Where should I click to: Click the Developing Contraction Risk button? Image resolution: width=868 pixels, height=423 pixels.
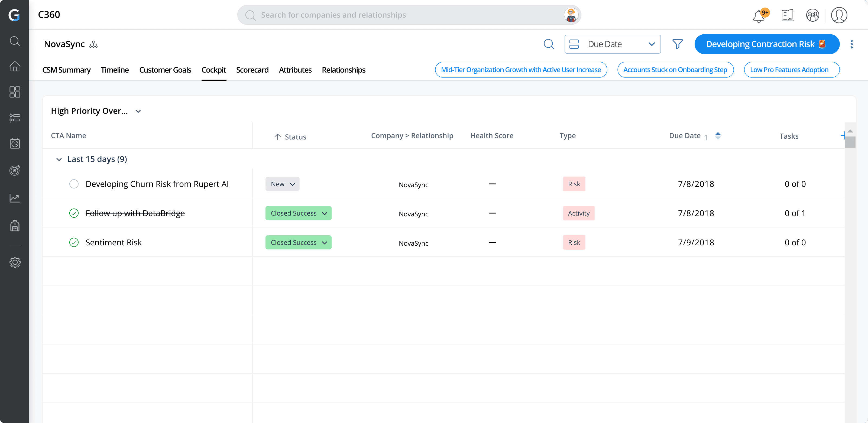pyautogui.click(x=767, y=44)
